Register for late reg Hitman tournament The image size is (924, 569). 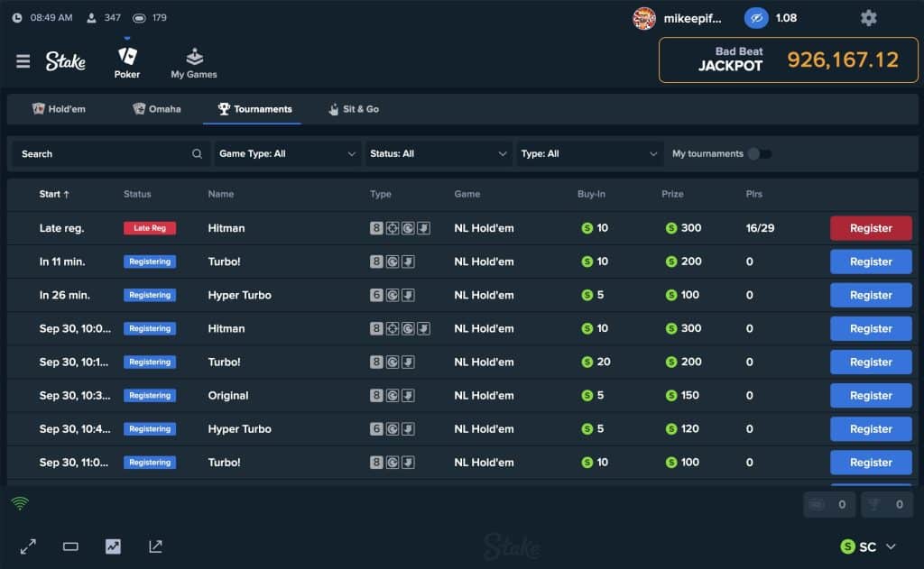[871, 228]
